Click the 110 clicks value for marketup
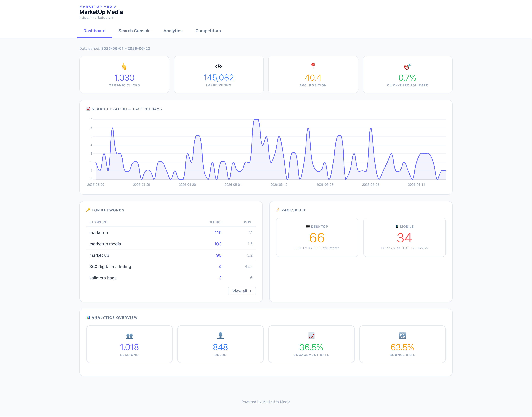 pyautogui.click(x=218, y=233)
